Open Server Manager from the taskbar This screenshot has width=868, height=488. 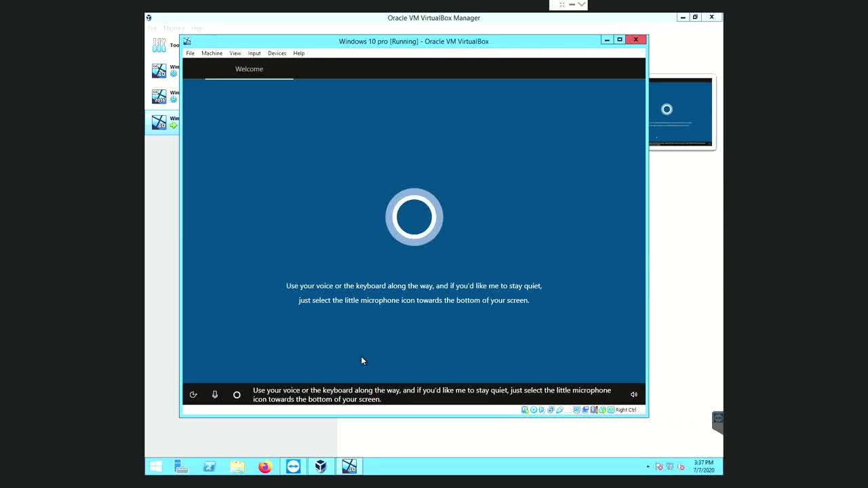click(181, 466)
